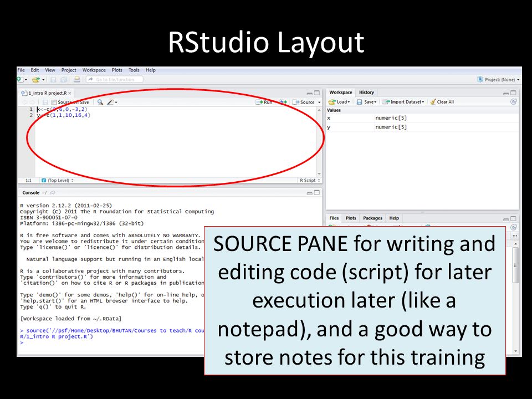Click the workspace refresh icon
The height and width of the screenshot is (399, 532).
(513, 102)
